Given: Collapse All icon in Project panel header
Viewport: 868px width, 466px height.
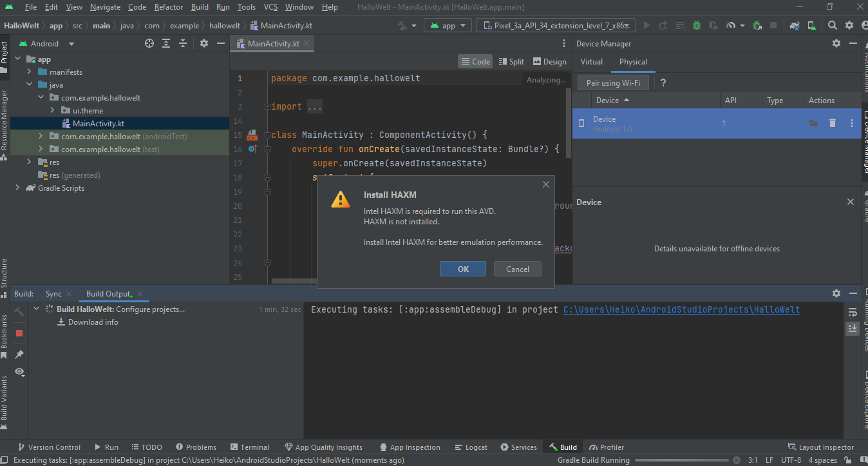Looking at the screenshot, I should tap(183, 43).
